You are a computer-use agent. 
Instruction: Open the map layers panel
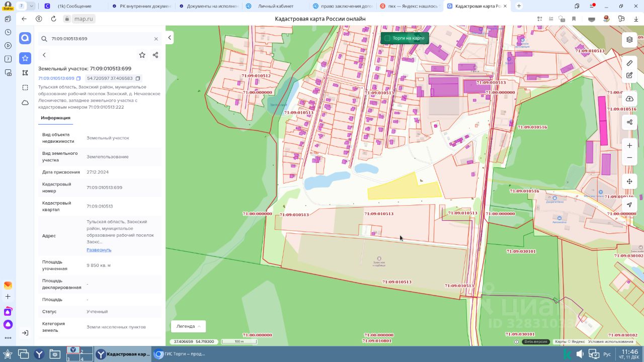pos(629,39)
